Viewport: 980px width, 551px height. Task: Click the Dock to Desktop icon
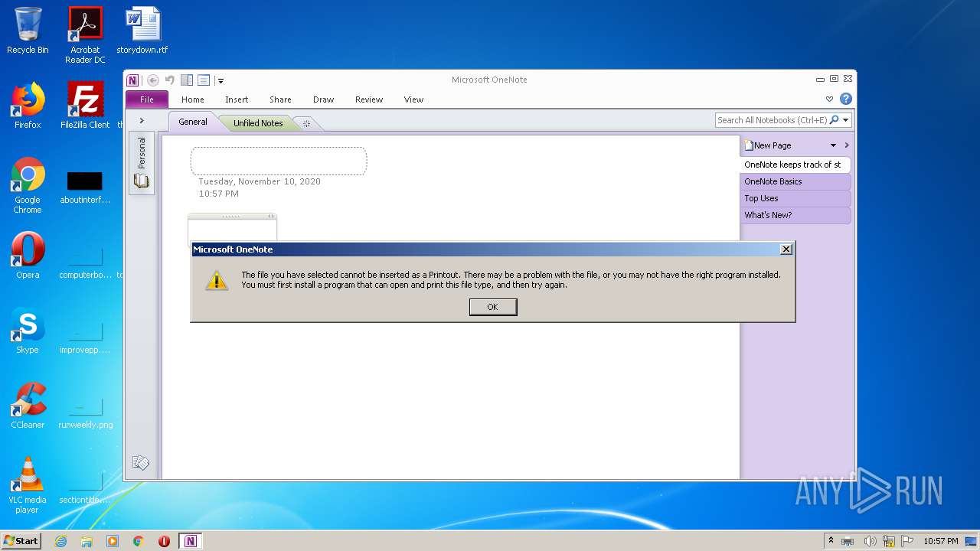[187, 80]
